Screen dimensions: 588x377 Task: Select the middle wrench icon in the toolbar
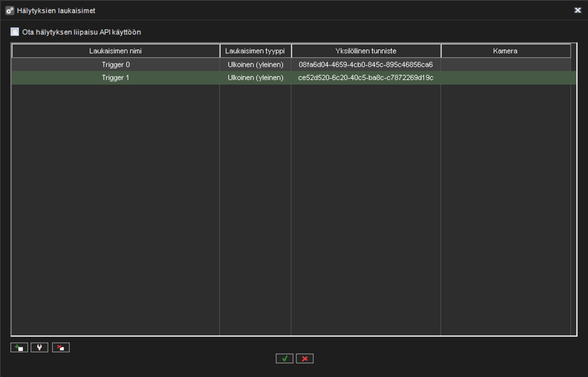pyautogui.click(x=39, y=347)
